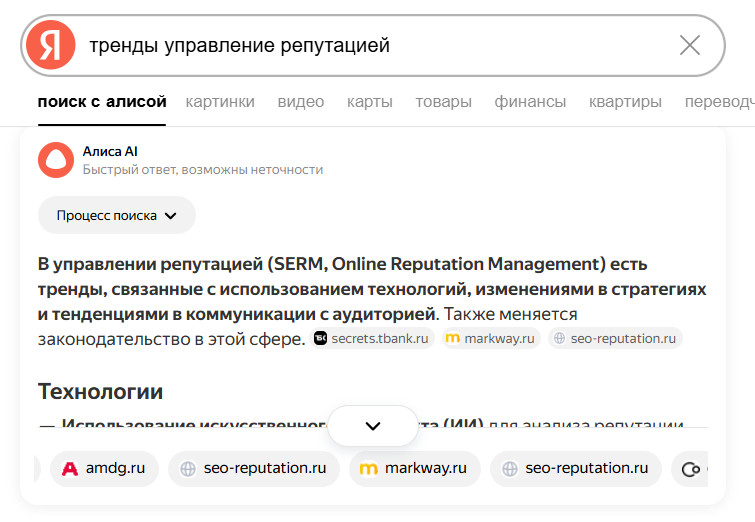This screenshot has width=755, height=522.
Task: Click the amdg.ru source in bottom row
Action: [104, 468]
